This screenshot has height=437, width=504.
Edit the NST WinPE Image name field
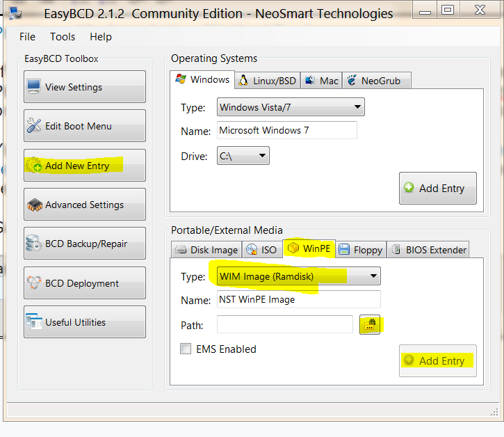[299, 299]
